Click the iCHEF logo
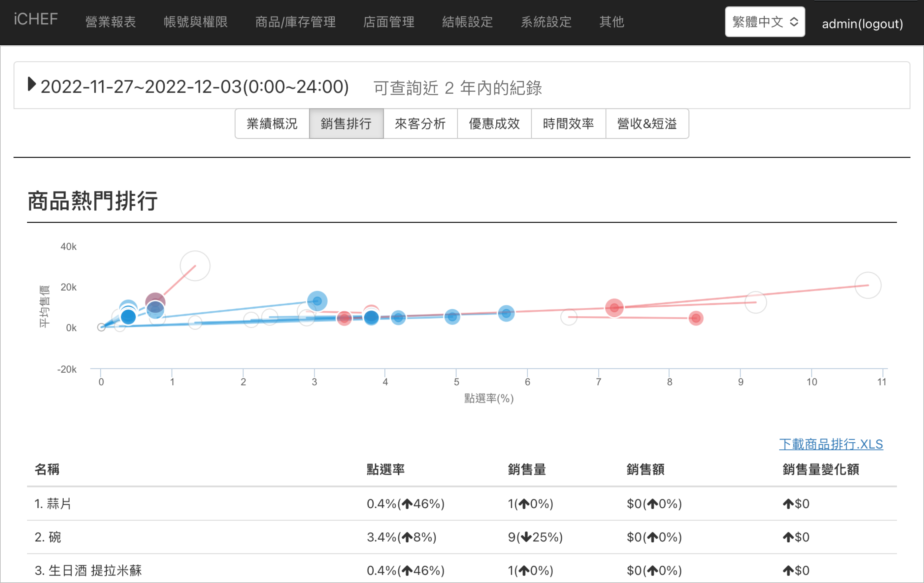Image resolution: width=924 pixels, height=583 pixels. click(36, 19)
